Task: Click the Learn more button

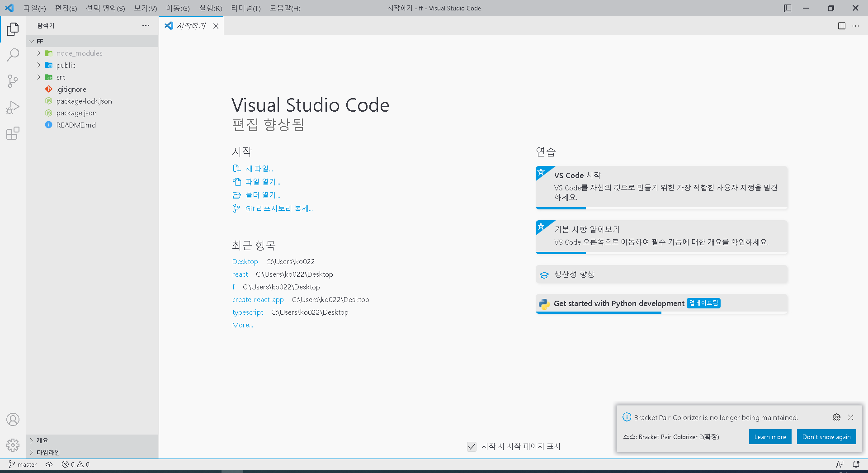Action: coord(770,437)
